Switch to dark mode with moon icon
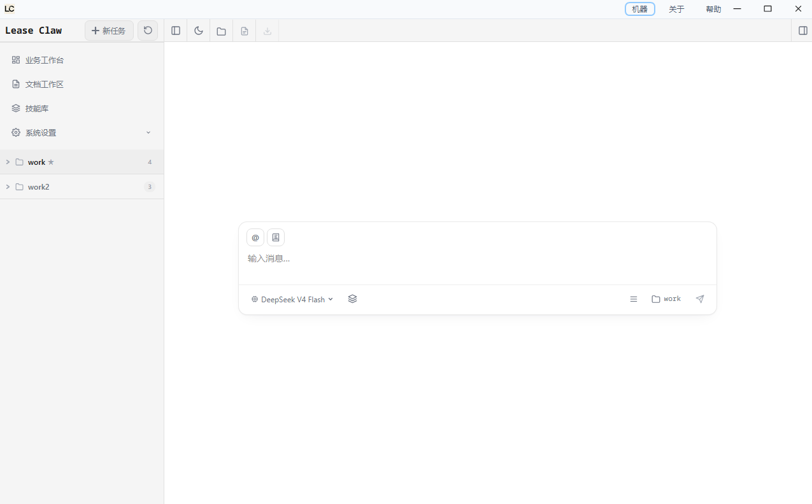The width and height of the screenshot is (812, 504). coord(199,31)
